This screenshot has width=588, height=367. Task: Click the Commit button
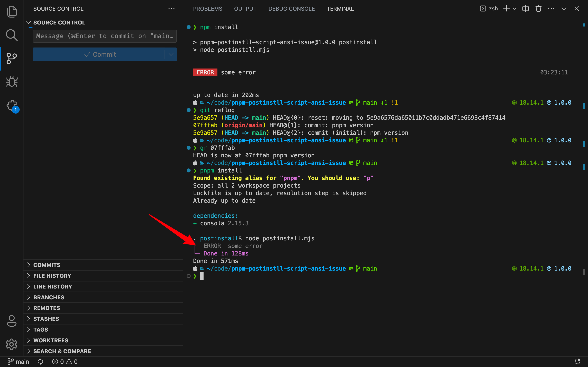click(x=100, y=54)
